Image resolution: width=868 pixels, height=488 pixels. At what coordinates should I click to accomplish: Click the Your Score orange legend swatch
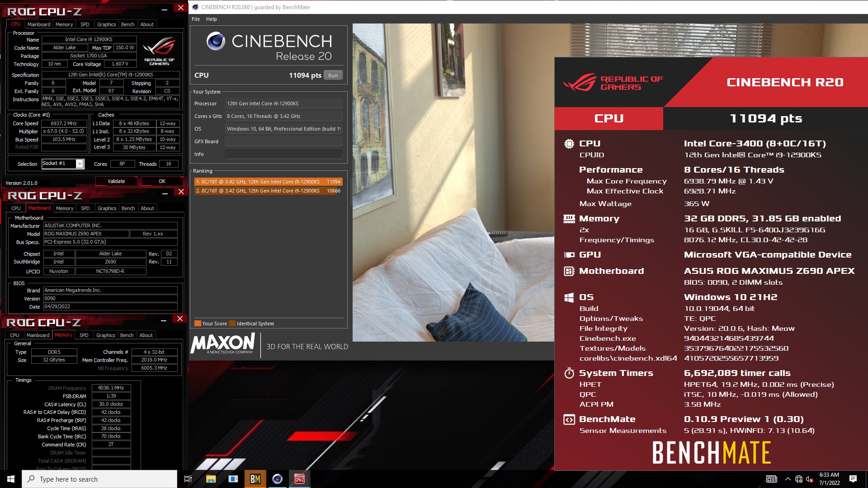[198, 324]
